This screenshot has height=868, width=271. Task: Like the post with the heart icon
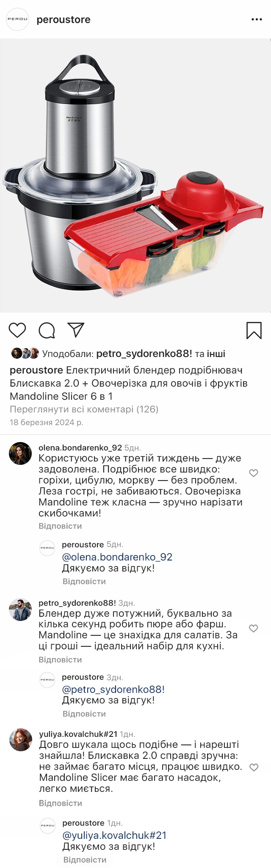click(17, 330)
